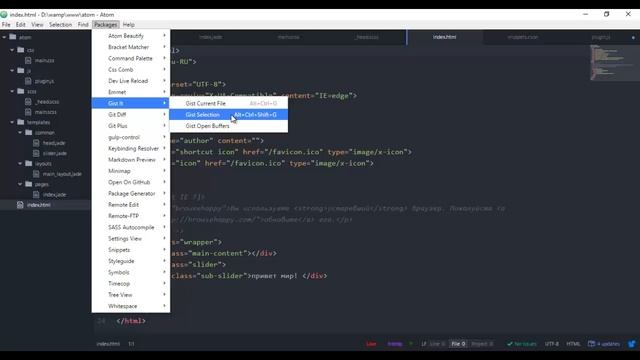Open the Find menu
640x360 pixels.
(x=83, y=24)
